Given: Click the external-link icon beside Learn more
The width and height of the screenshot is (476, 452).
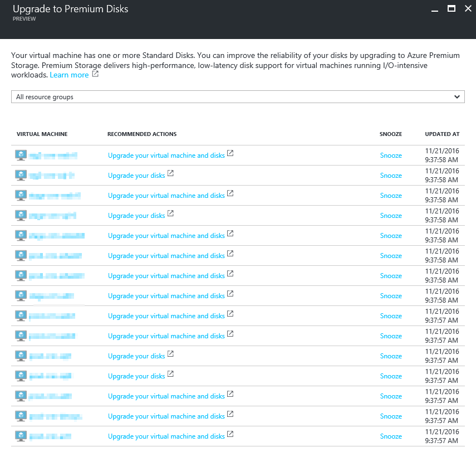Looking at the screenshot, I should pos(95,74).
